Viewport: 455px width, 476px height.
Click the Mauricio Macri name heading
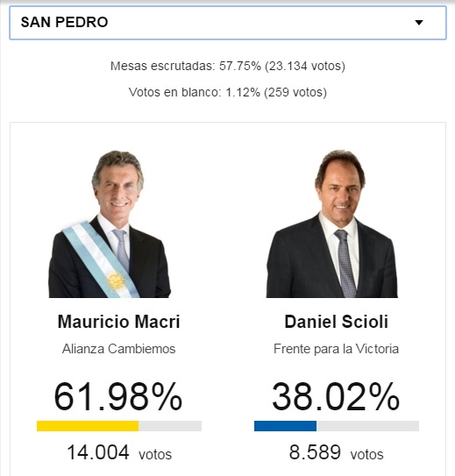(118, 322)
